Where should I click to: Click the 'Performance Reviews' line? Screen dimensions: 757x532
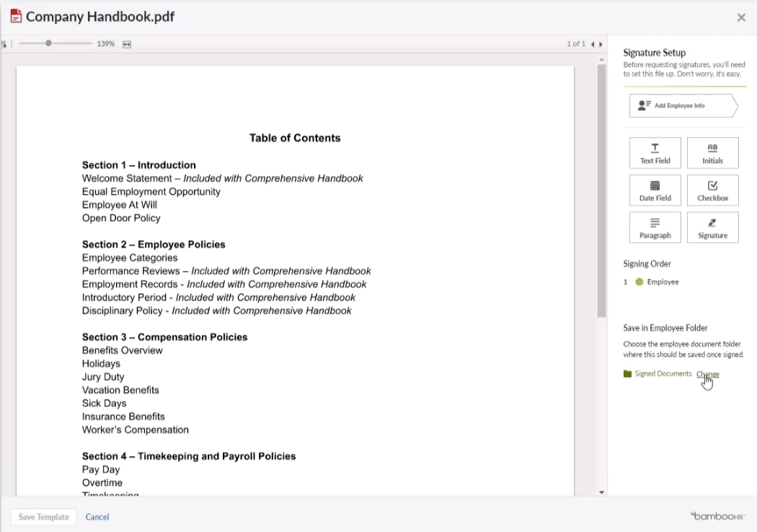(226, 271)
